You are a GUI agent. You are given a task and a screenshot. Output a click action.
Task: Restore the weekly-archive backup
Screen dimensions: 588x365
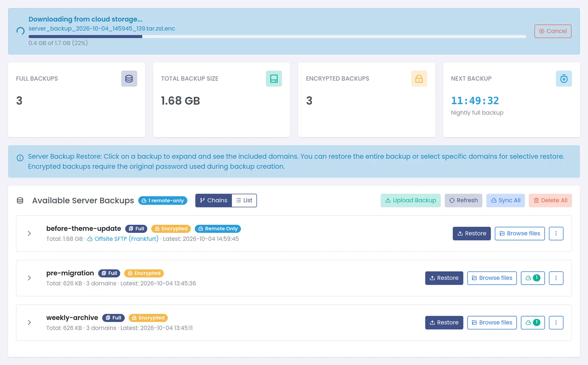pyautogui.click(x=444, y=322)
